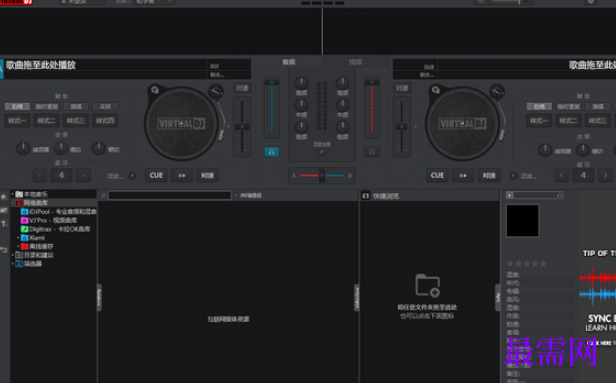Click left channel 低频 low EQ knob

[x=301, y=127]
